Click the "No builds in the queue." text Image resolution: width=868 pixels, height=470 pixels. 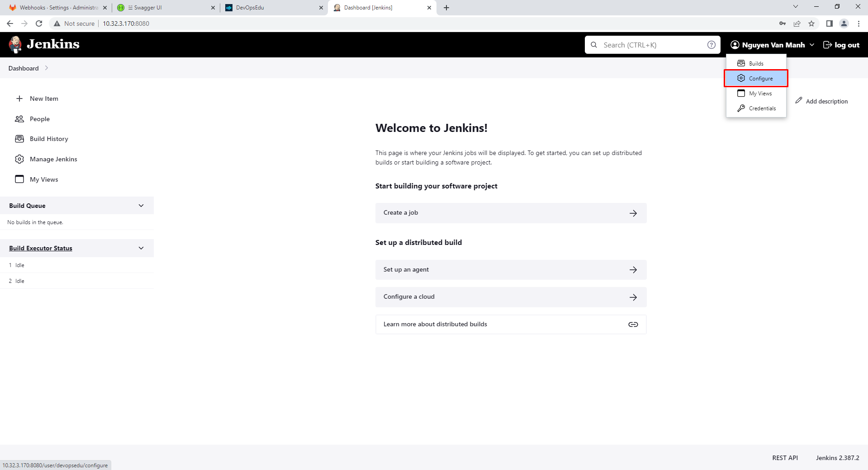35,222
